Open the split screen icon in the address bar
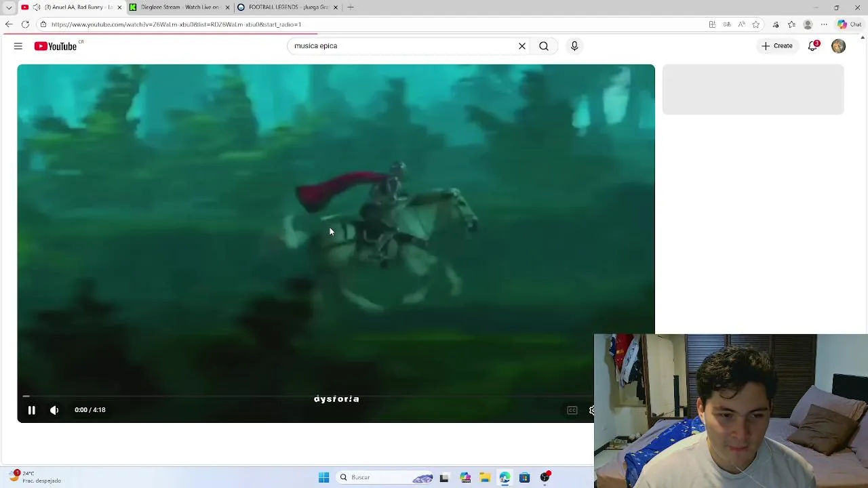The width and height of the screenshot is (868, 488). [x=712, y=24]
